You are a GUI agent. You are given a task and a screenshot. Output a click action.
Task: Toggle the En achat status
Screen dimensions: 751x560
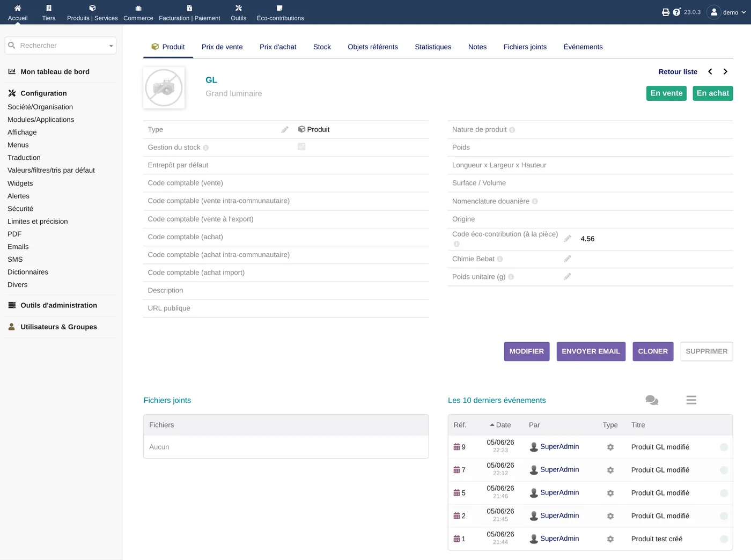pyautogui.click(x=713, y=93)
